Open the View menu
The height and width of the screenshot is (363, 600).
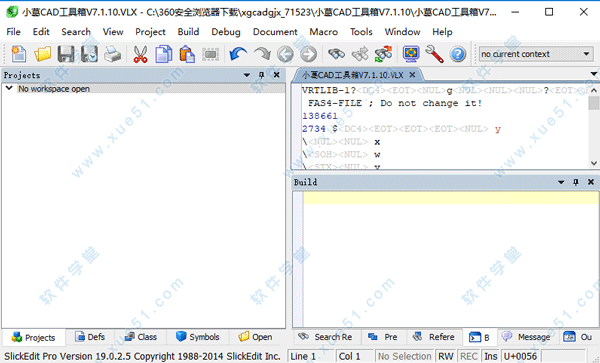click(113, 32)
